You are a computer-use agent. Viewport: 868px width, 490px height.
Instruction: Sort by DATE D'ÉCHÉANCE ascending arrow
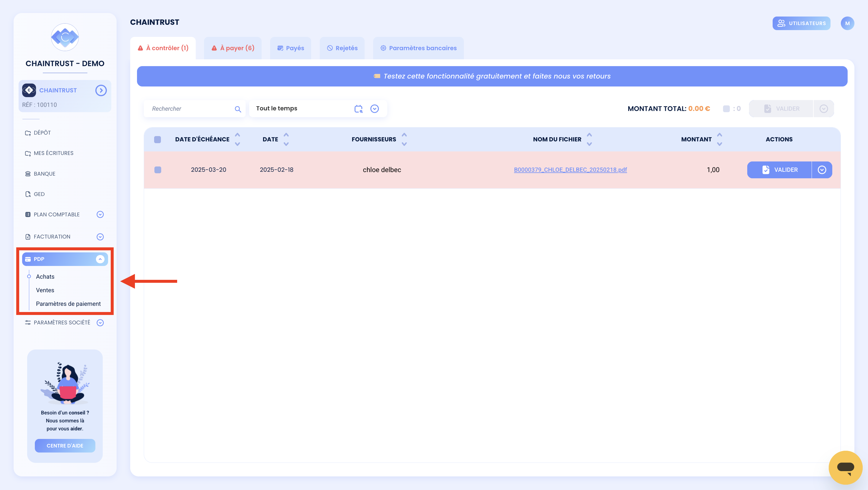(237, 135)
